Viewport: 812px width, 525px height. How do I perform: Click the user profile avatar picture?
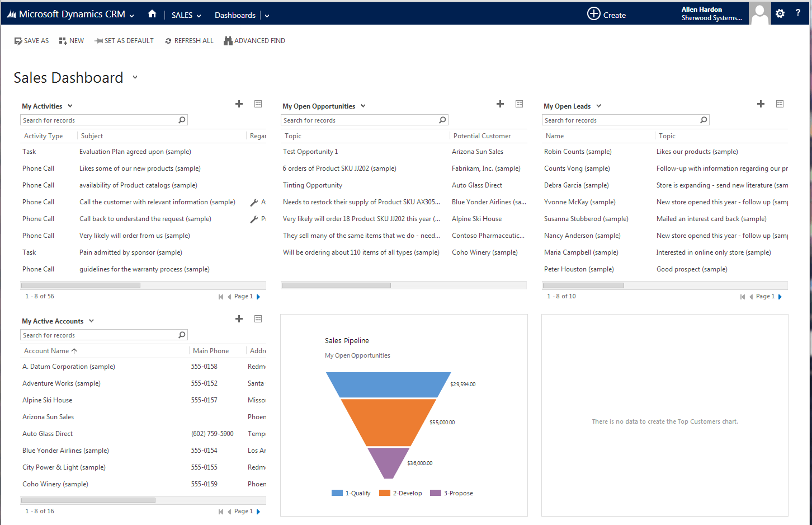(759, 13)
